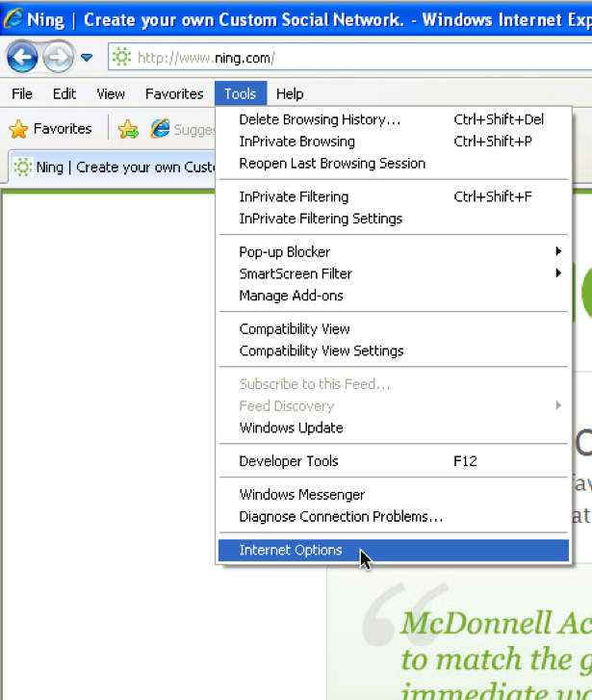The height and width of the screenshot is (700, 592).
Task: Open Internet Options
Action: tap(394, 550)
